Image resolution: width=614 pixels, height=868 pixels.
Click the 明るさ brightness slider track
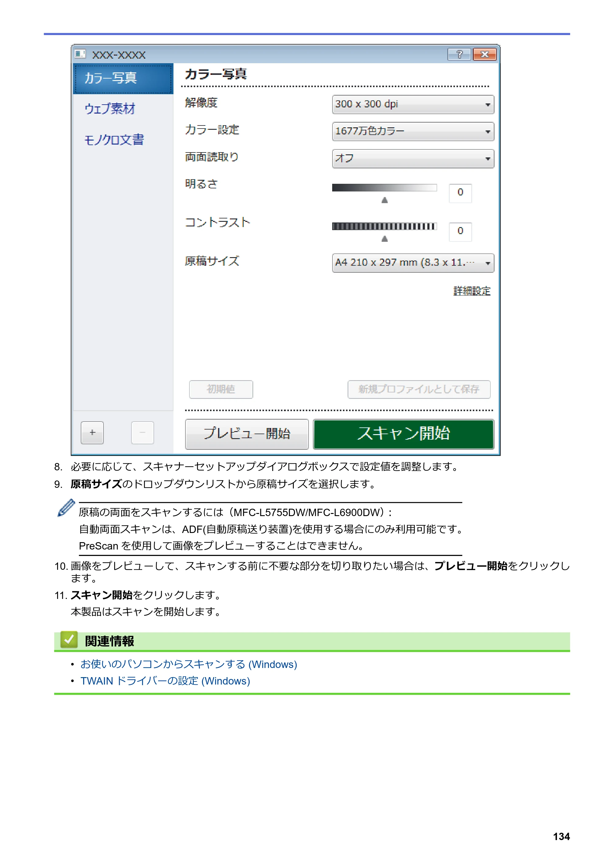click(x=384, y=187)
